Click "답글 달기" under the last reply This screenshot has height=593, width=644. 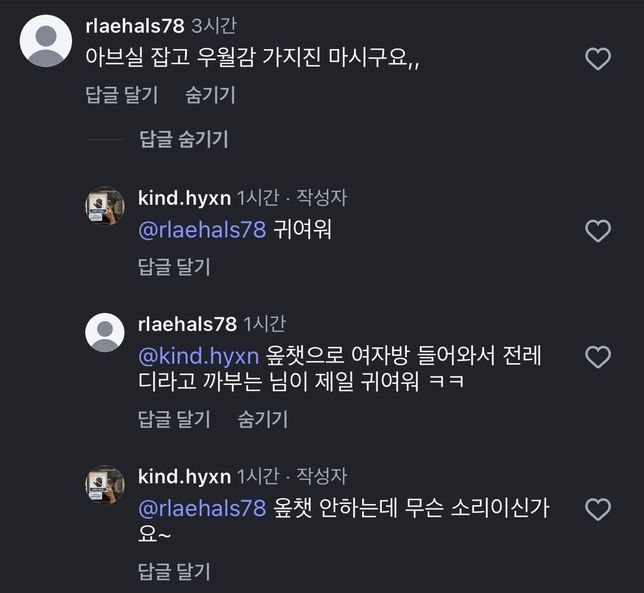pos(174,572)
